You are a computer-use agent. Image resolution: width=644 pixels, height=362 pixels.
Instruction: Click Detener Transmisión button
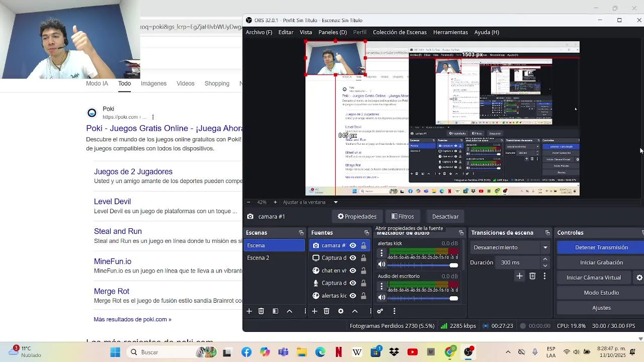pyautogui.click(x=601, y=247)
